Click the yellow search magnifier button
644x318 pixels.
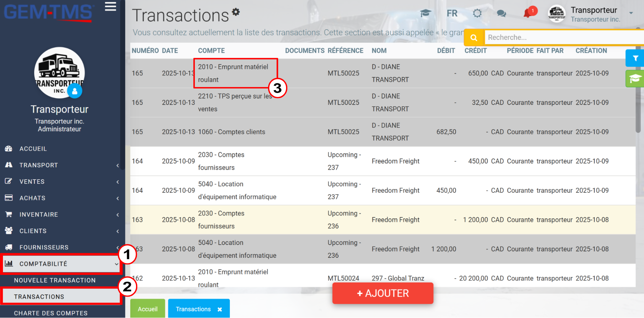click(474, 37)
